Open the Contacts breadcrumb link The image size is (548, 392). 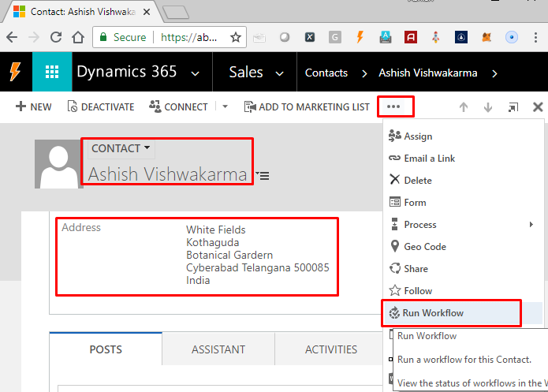click(326, 73)
